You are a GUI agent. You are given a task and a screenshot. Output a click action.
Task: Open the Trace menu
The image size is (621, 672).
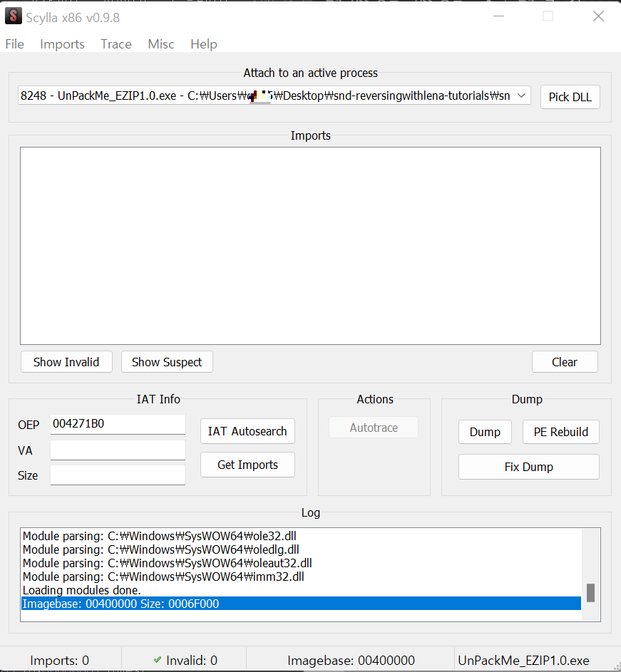tap(116, 44)
